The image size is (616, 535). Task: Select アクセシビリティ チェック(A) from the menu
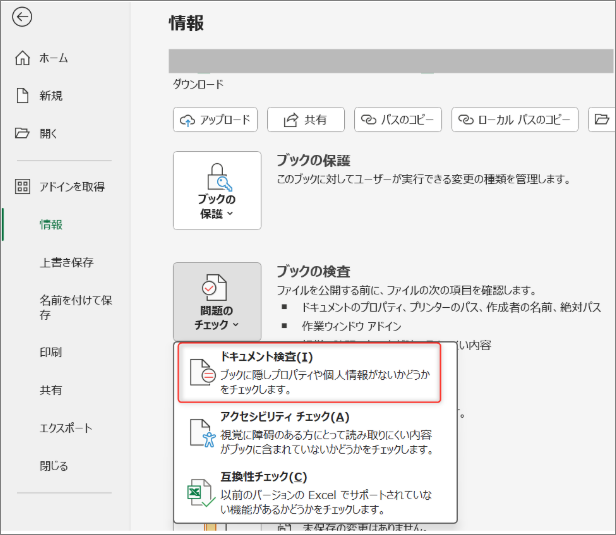point(315,433)
